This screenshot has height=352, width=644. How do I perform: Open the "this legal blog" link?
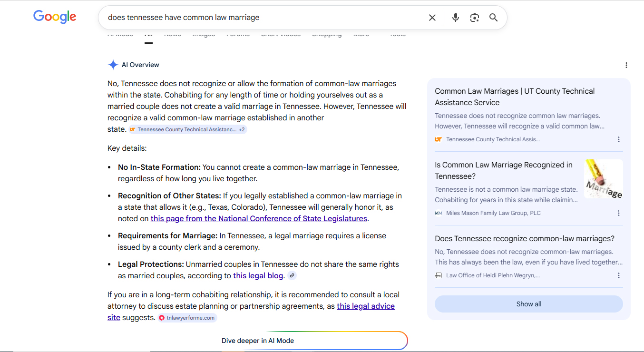point(258,275)
